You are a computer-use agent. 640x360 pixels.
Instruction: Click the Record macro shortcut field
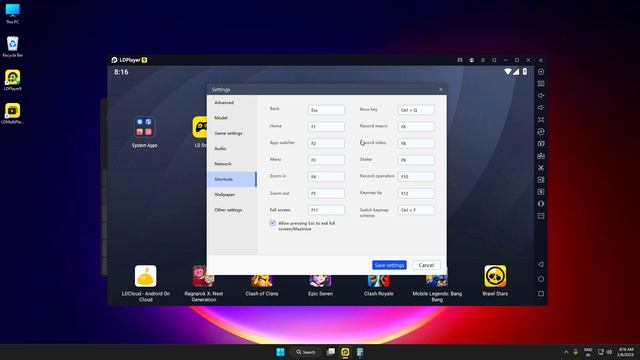(x=416, y=127)
